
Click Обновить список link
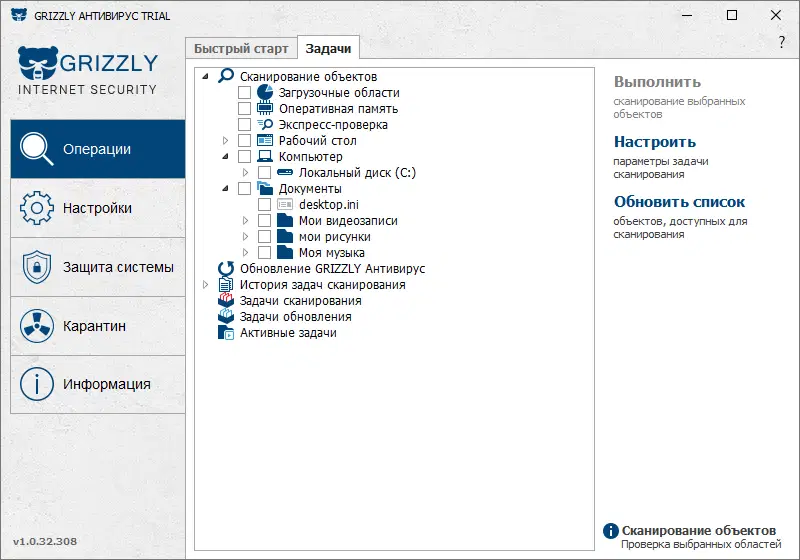(x=679, y=202)
